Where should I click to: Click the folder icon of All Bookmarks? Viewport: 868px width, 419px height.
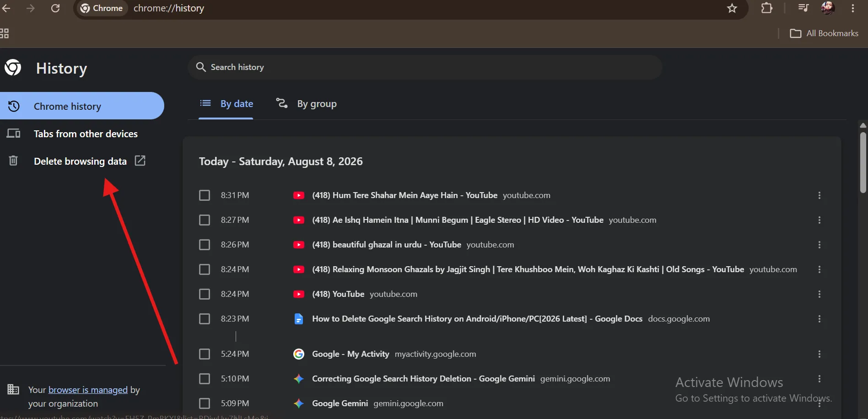pyautogui.click(x=796, y=33)
